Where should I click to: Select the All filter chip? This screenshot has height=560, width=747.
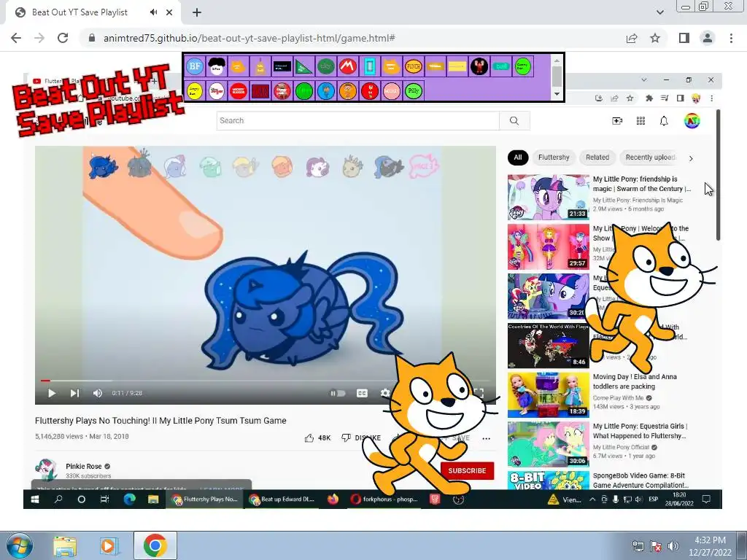[x=518, y=157]
